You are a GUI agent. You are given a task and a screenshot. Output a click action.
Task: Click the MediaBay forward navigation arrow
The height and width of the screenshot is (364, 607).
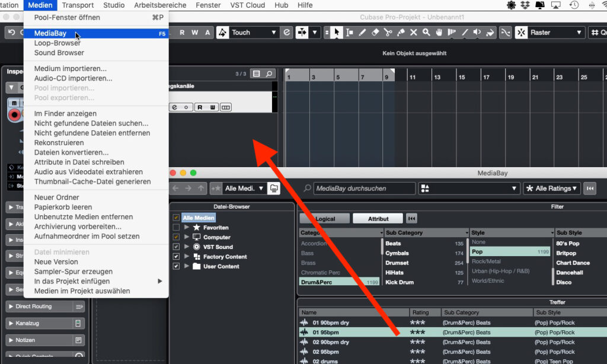[x=188, y=189]
